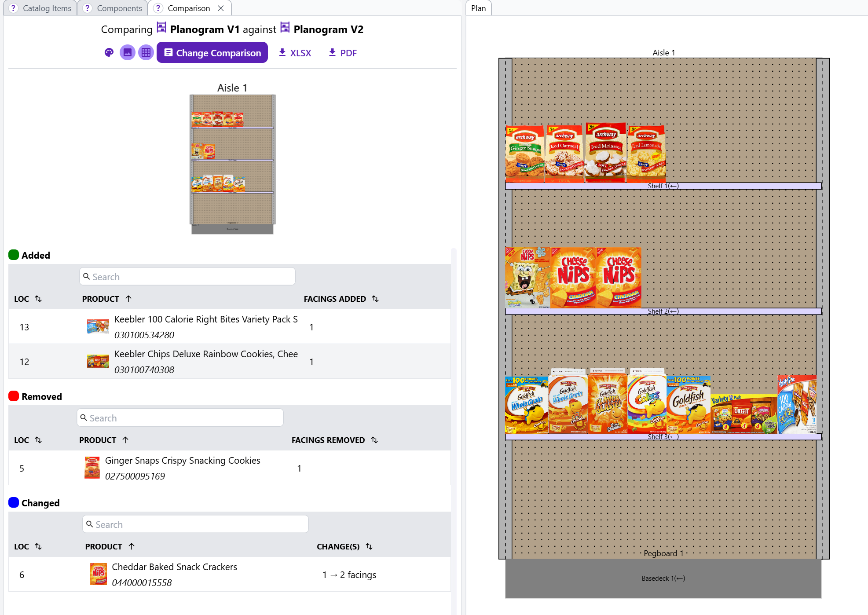Image resolution: width=868 pixels, height=615 pixels.
Task: Sort Added table by Facings Added
Action: coord(375,299)
